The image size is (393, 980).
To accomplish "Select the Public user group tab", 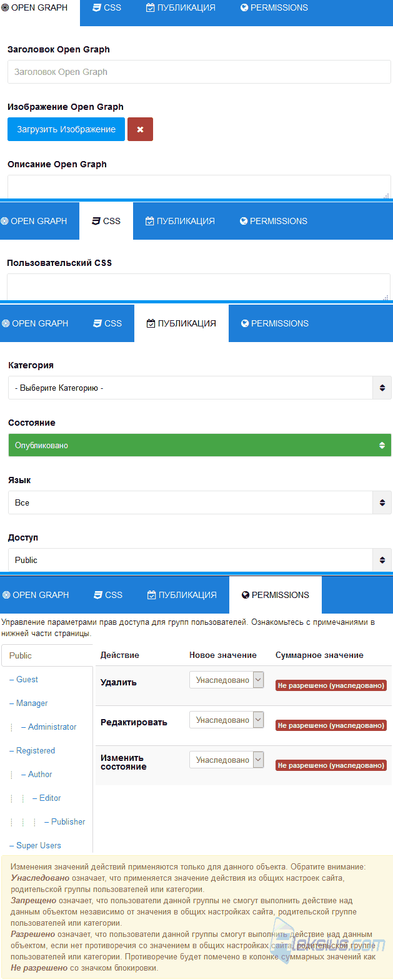I will click(x=47, y=655).
